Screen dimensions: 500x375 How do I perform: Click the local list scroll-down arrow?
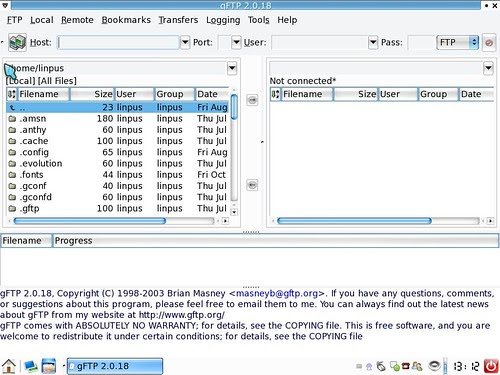(x=234, y=212)
